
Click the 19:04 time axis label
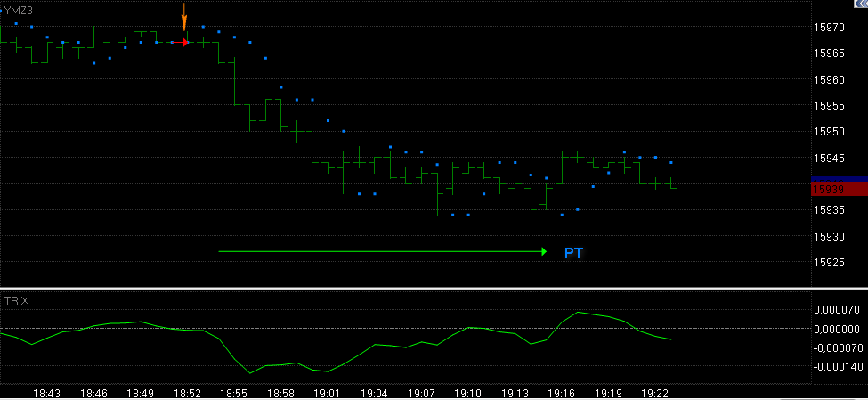coord(374,393)
